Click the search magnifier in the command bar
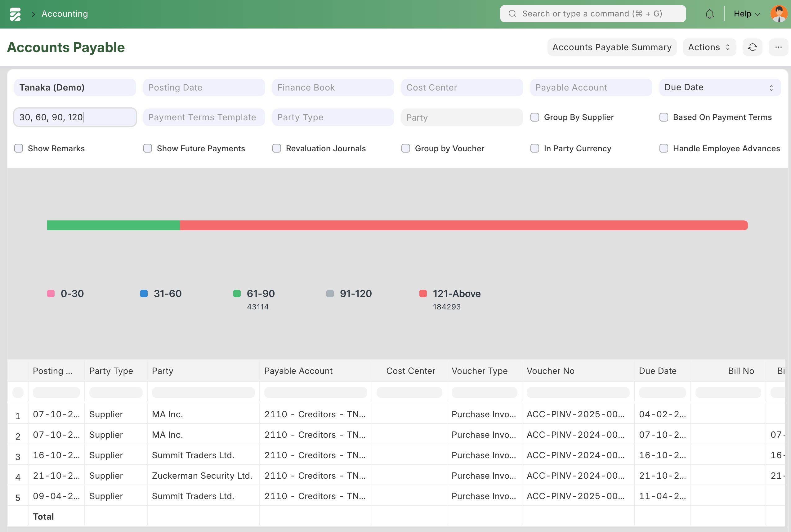The height and width of the screenshot is (532, 791). pos(512,14)
